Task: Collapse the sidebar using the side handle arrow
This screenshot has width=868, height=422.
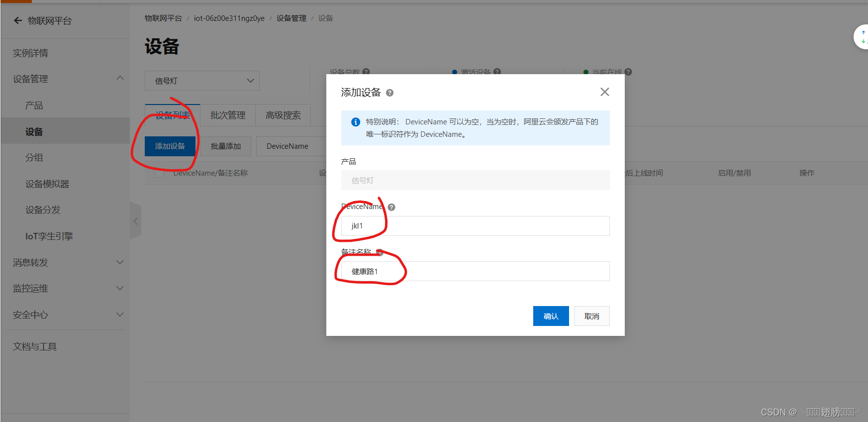Action: coord(135,220)
